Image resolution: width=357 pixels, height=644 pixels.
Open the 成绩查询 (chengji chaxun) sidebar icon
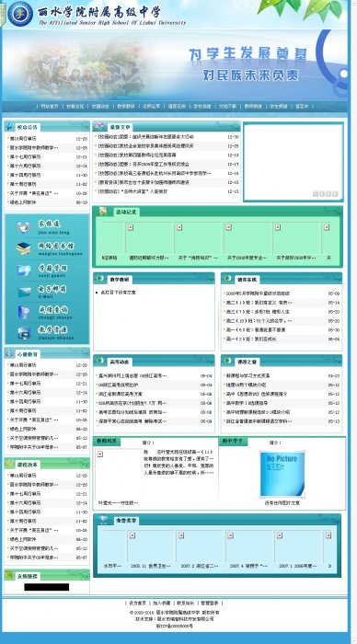point(23,313)
